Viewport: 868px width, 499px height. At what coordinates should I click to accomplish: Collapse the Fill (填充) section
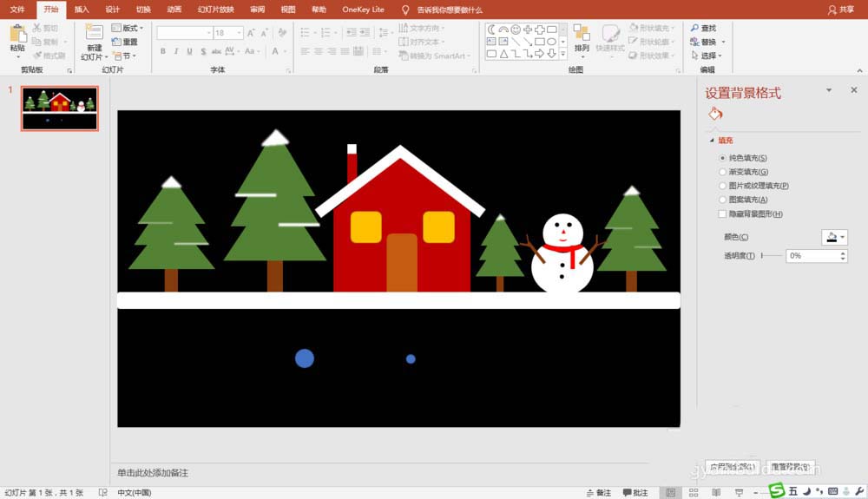712,141
